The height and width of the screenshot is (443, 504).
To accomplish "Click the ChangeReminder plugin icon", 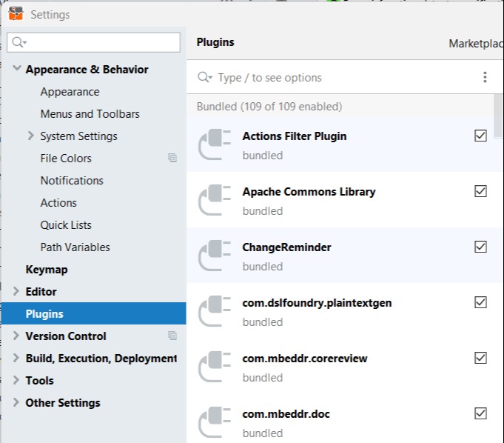I will 215,256.
